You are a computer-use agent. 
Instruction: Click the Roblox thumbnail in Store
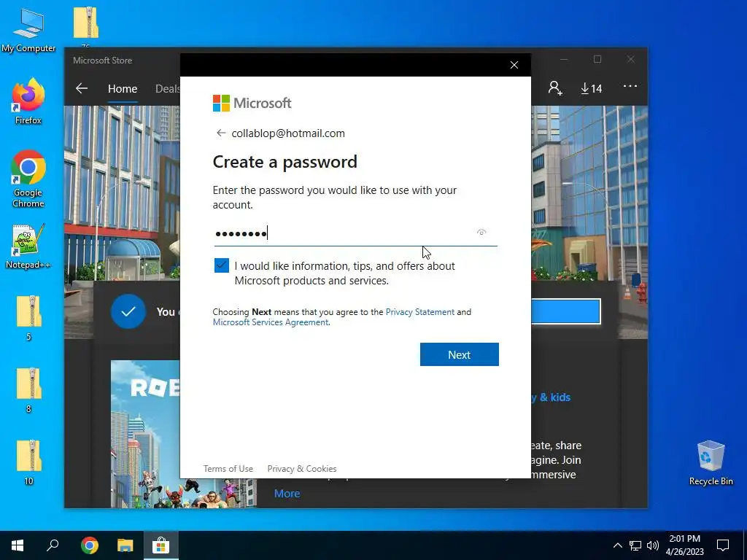click(x=145, y=433)
